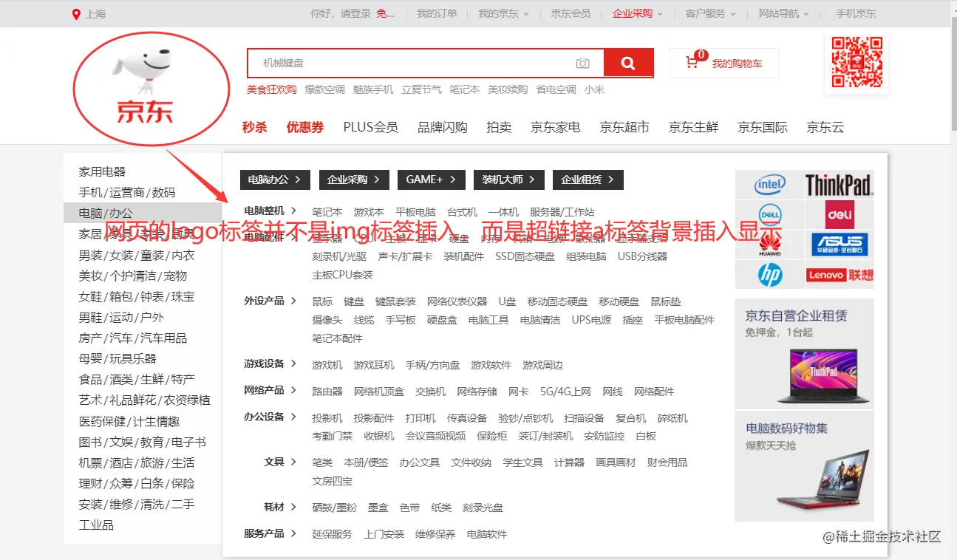Open the Lenovo 联想 brand logo
Screen dimensions: 957x560
point(839,274)
